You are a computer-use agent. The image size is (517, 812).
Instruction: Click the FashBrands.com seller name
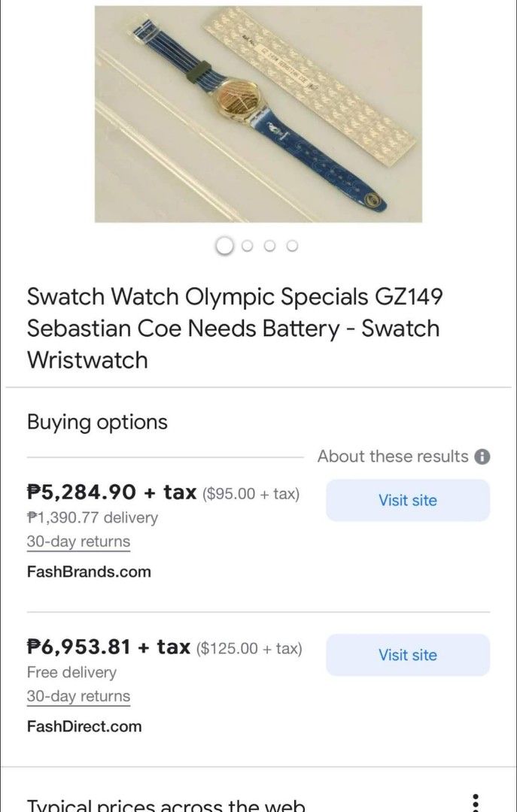tap(89, 571)
